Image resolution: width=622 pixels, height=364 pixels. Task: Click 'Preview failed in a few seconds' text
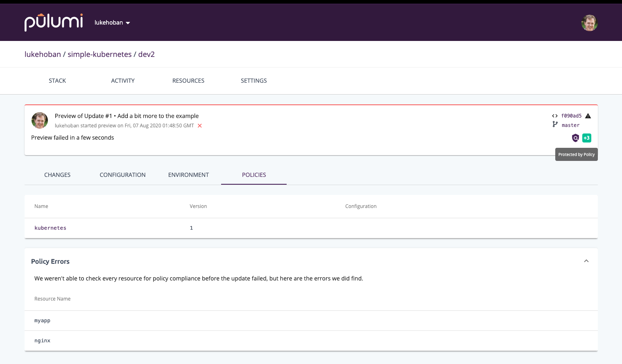(72, 138)
